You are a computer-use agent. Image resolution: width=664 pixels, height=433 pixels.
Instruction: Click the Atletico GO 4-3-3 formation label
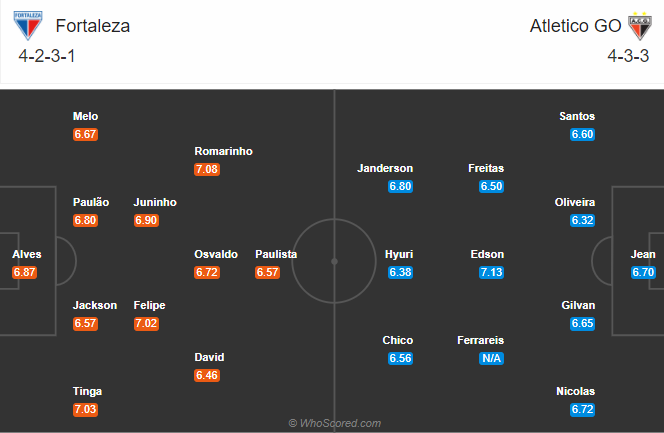tap(626, 56)
